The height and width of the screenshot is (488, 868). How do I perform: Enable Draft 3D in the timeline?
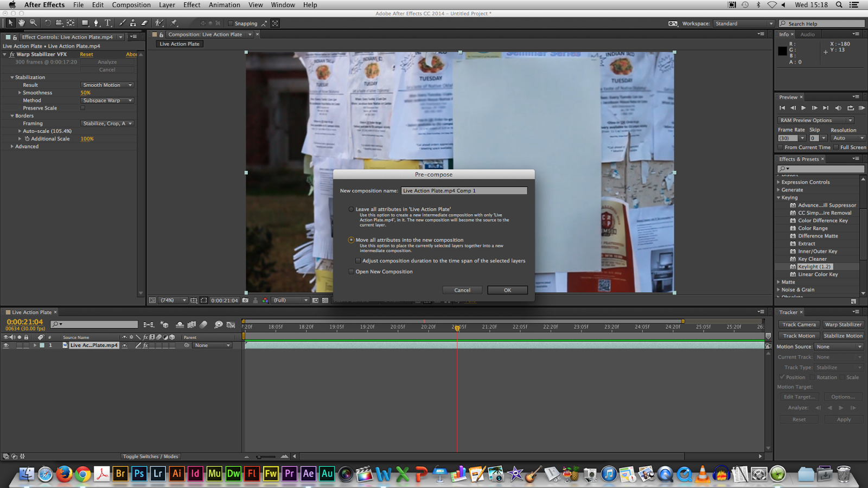(164, 324)
